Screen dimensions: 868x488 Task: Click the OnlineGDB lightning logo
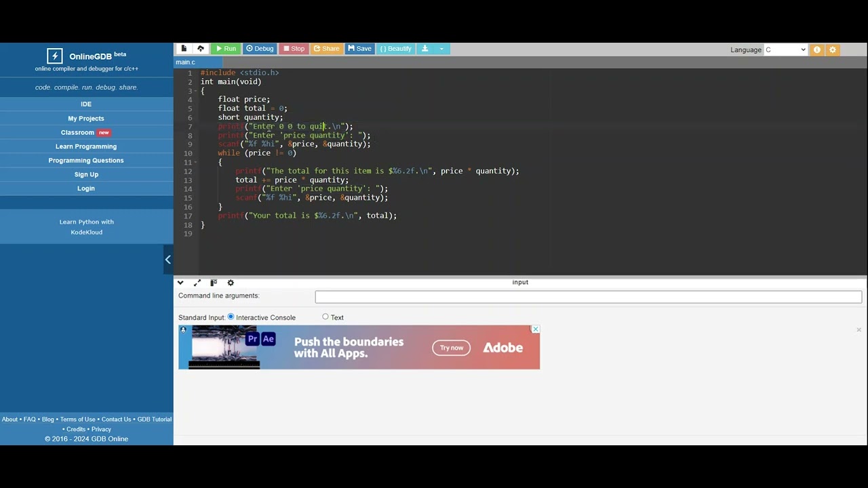[55, 56]
